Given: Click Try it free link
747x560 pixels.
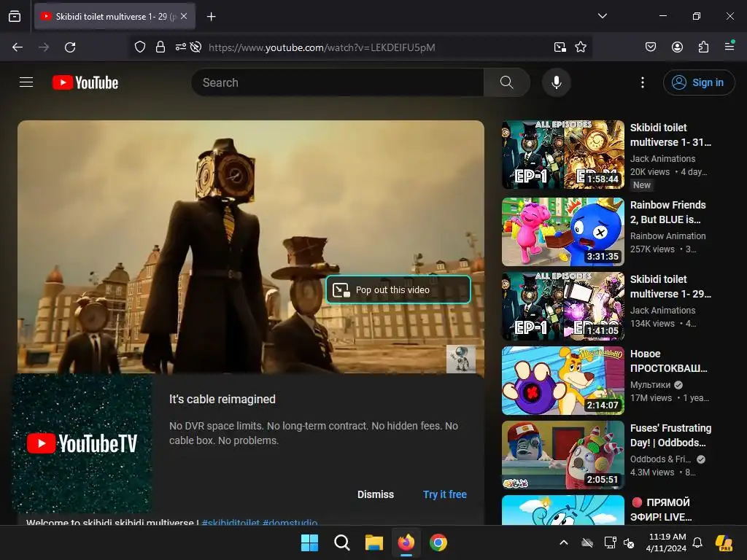Looking at the screenshot, I should (x=444, y=494).
